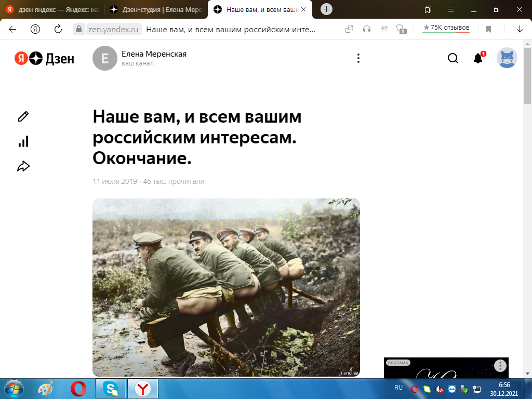Open Opera from the taskbar

point(78,389)
